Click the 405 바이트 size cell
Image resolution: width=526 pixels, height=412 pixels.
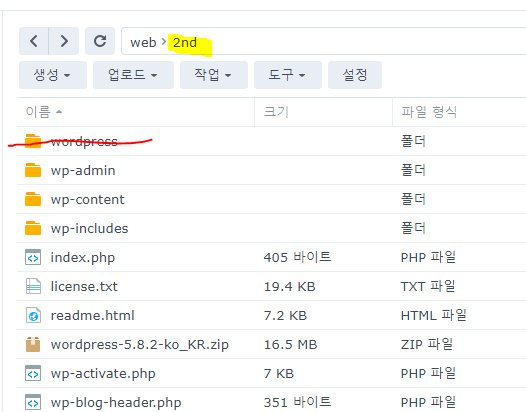click(x=297, y=257)
